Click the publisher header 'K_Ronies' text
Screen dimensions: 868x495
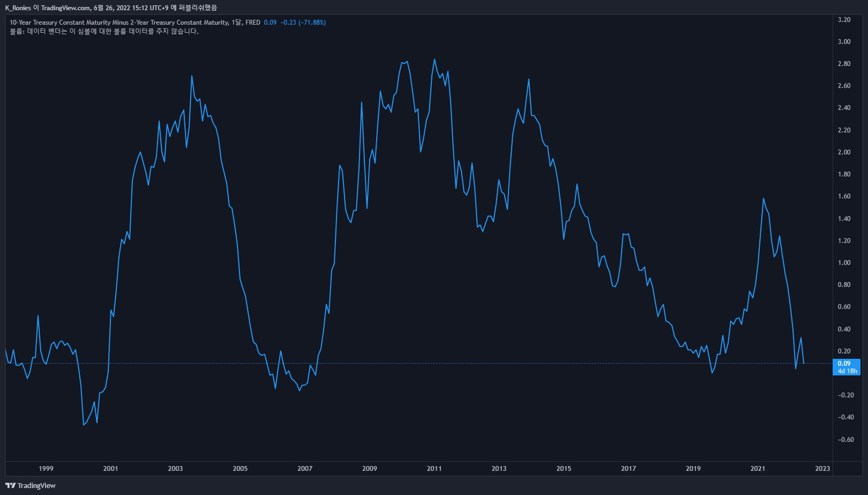[18, 8]
